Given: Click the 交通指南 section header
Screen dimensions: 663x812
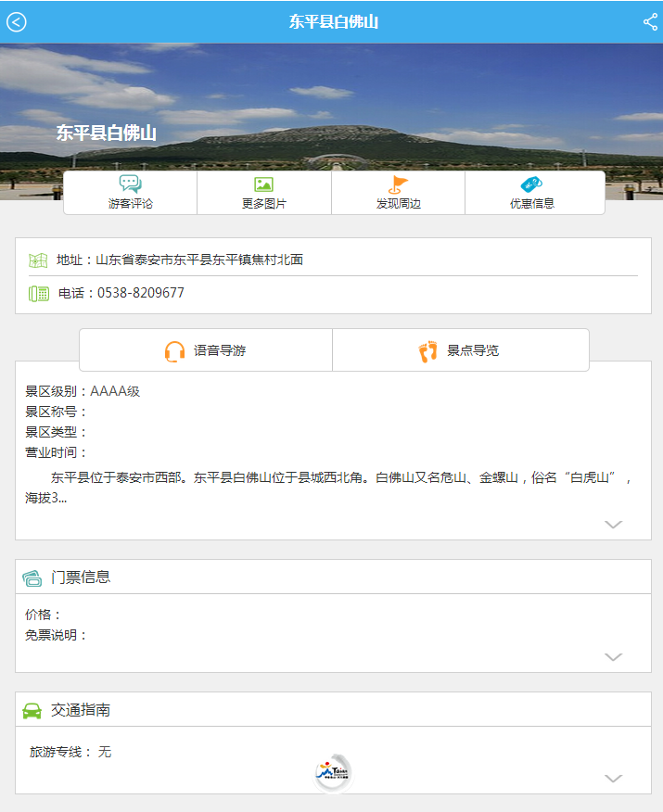Looking at the screenshot, I should 81,710.
